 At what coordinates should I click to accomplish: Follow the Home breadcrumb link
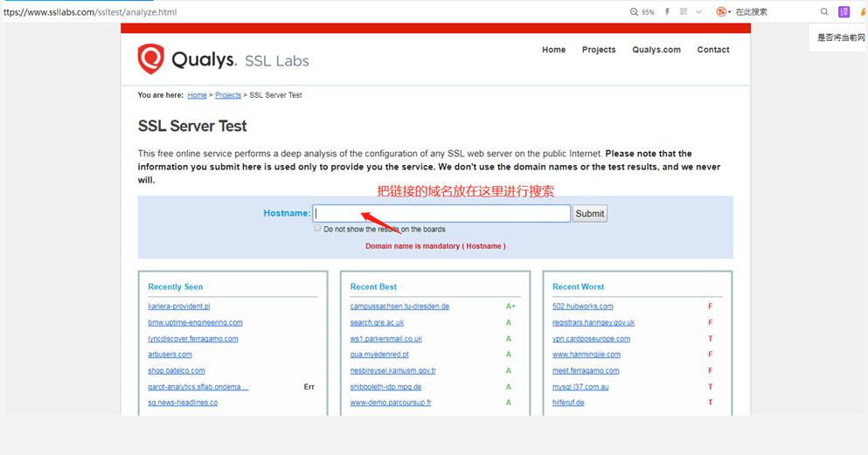(197, 95)
